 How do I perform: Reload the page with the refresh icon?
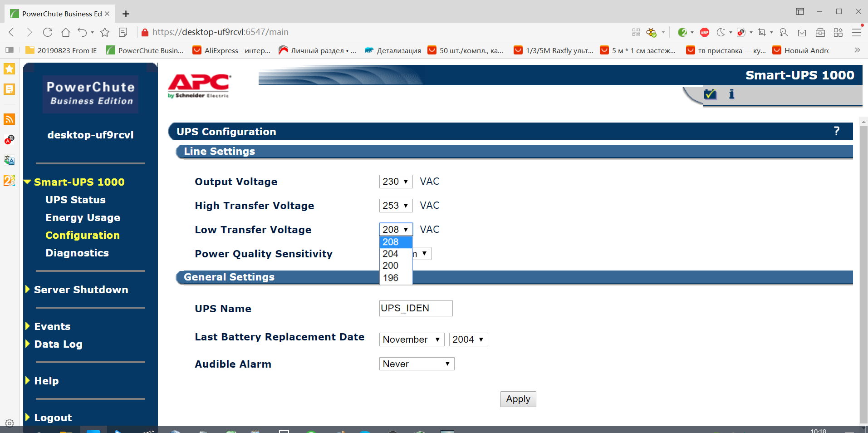pos(48,32)
